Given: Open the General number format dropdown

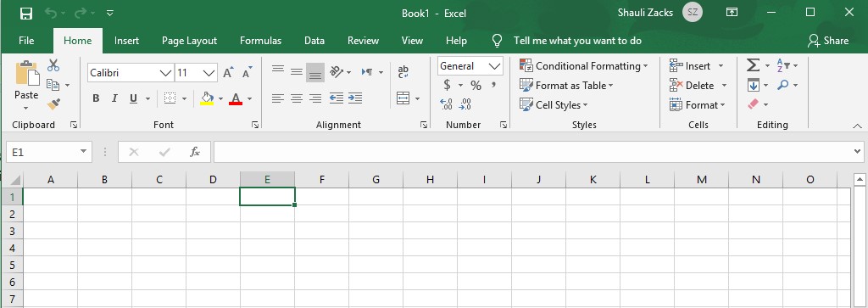Looking at the screenshot, I should pos(495,66).
